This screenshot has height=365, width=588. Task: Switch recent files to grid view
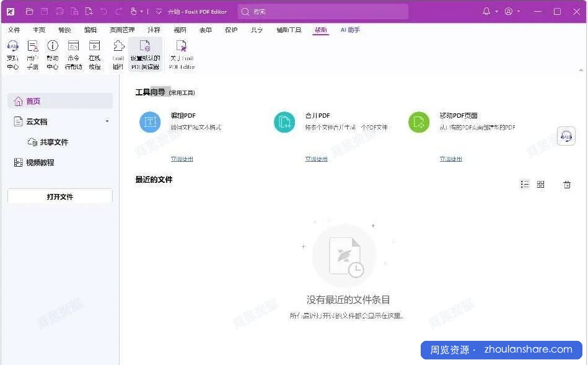pyautogui.click(x=541, y=184)
